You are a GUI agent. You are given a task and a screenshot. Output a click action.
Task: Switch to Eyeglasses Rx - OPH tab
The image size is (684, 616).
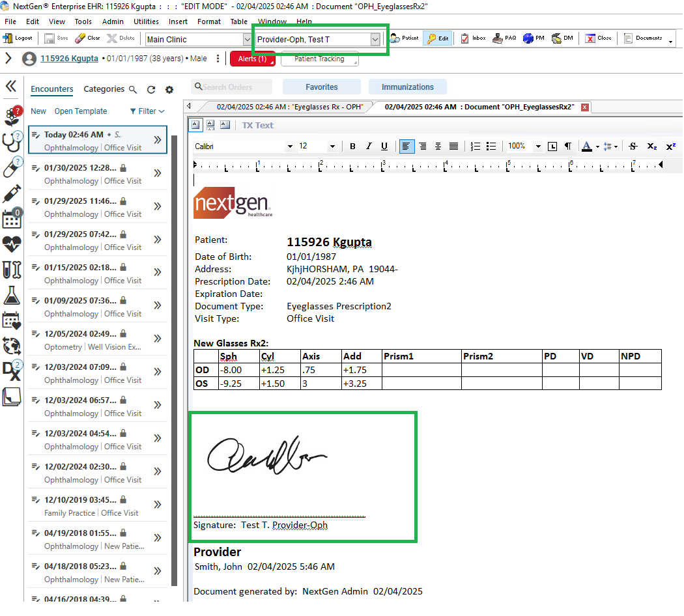[x=290, y=107]
